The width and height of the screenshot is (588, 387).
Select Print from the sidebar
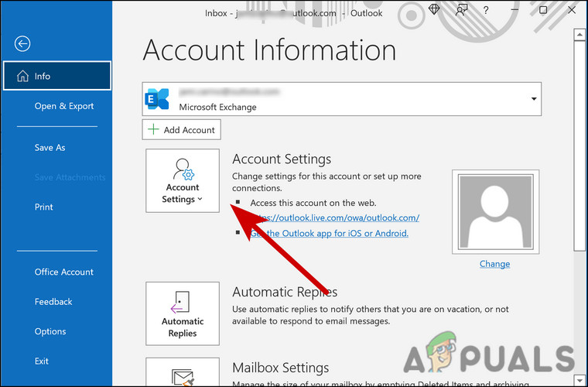click(44, 207)
